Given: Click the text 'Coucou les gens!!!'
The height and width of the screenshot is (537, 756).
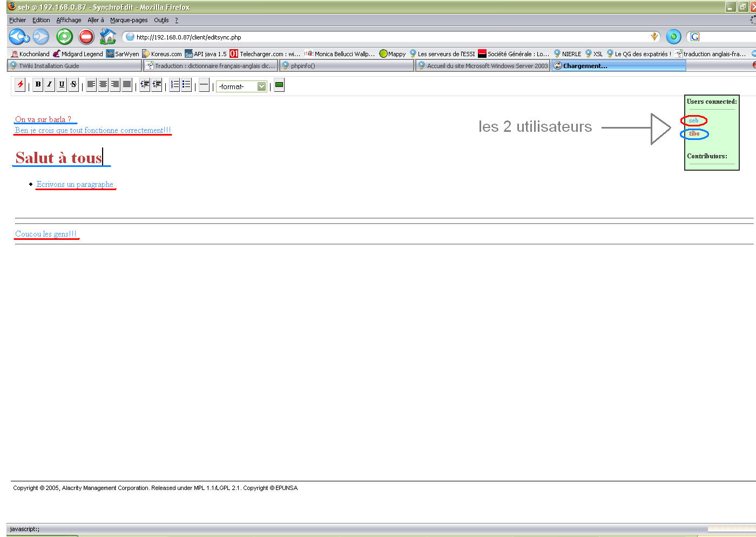Looking at the screenshot, I should pos(46,234).
